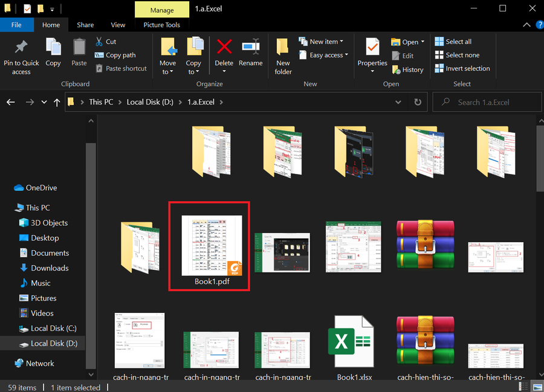
Task: Click the Search 1.a.Excel box
Action: tap(487, 102)
